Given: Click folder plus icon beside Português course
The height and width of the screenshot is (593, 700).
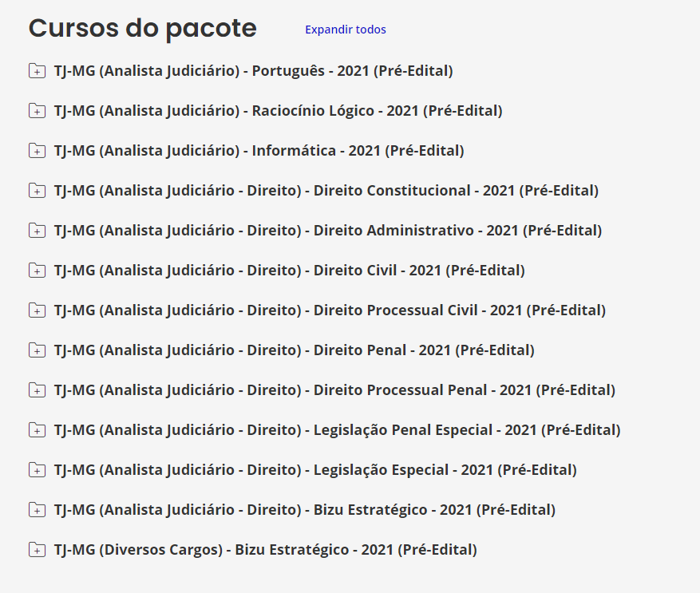Looking at the screenshot, I should click(37, 71).
